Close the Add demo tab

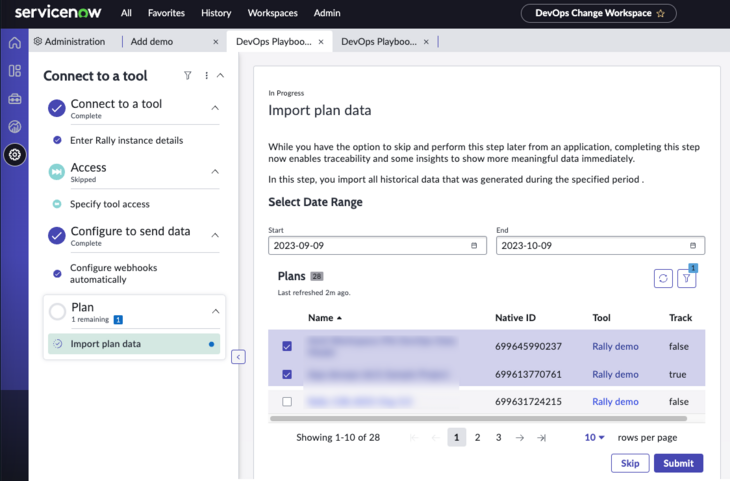pos(216,42)
